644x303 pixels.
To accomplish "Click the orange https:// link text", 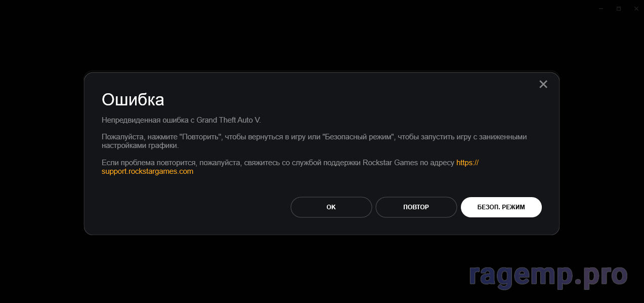I will point(467,163).
